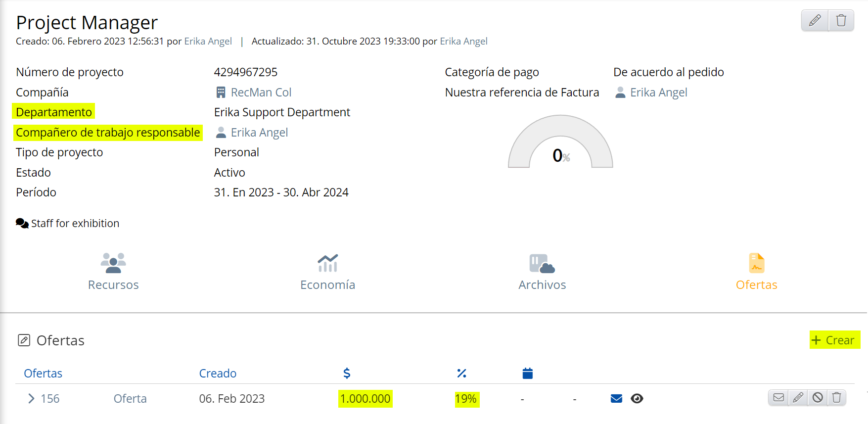Select the Ofertas tab
868x424 pixels.
pos(756,272)
